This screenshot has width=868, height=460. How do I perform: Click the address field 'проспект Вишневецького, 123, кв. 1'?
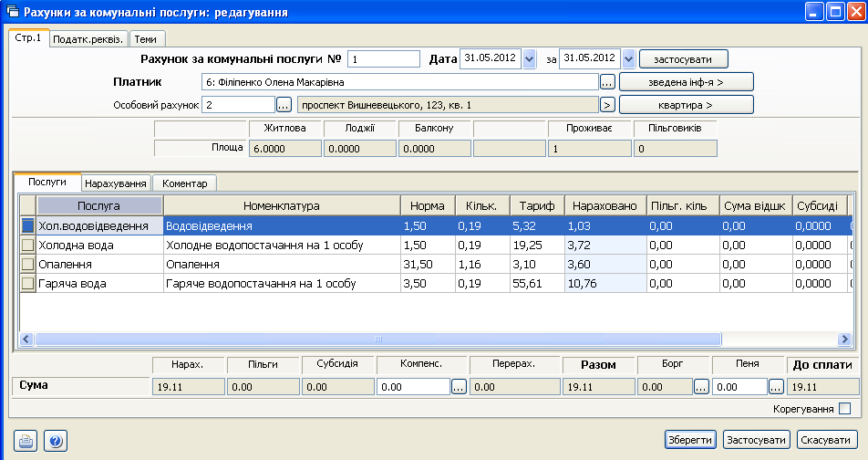pyautogui.click(x=448, y=105)
